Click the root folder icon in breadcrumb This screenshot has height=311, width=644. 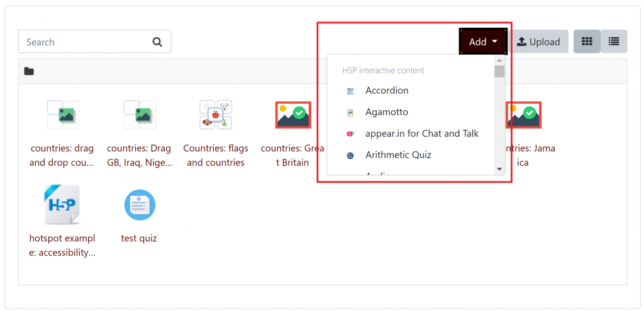tap(29, 71)
